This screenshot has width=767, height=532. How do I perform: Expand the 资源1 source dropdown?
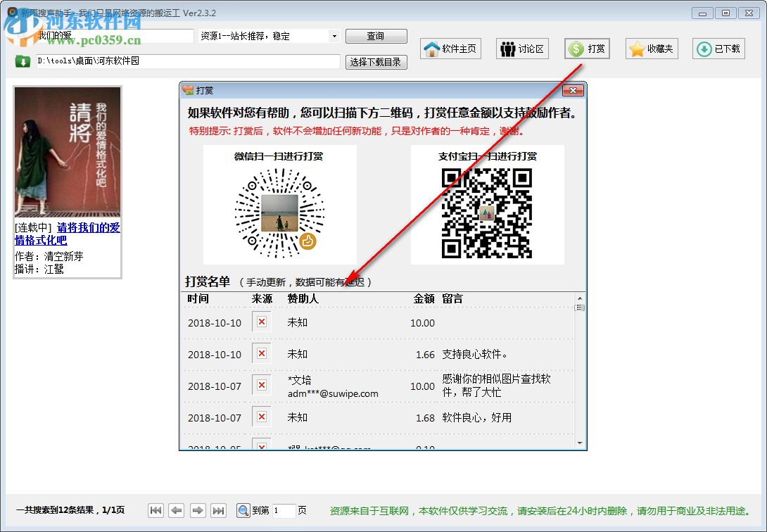tap(334, 36)
